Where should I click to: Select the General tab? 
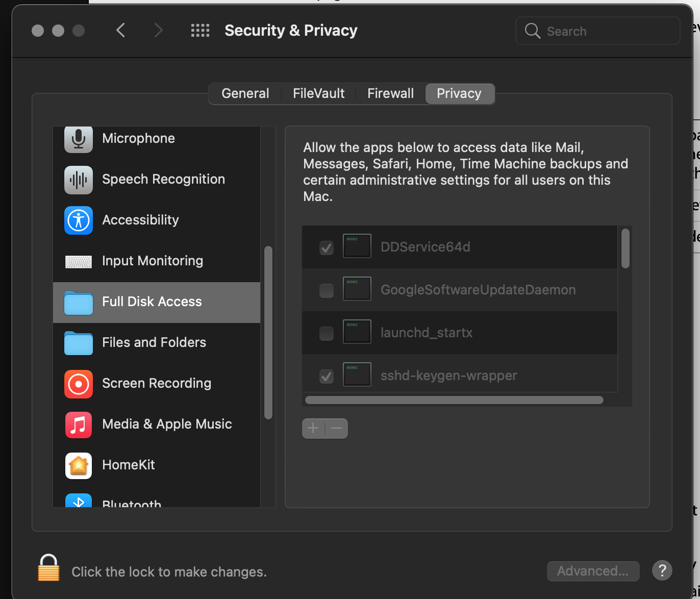pos(245,93)
